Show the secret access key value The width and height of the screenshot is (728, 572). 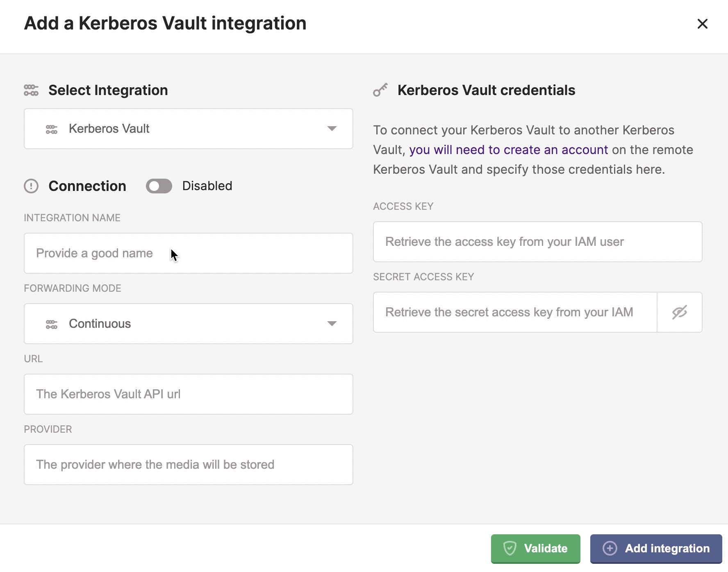point(679,312)
